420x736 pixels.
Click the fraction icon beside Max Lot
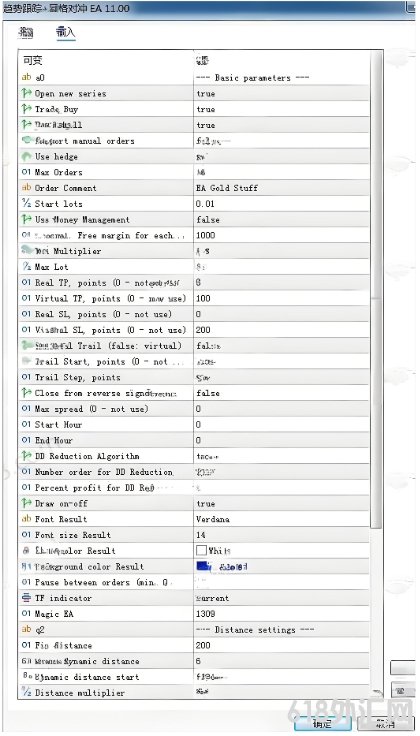(x=26, y=267)
